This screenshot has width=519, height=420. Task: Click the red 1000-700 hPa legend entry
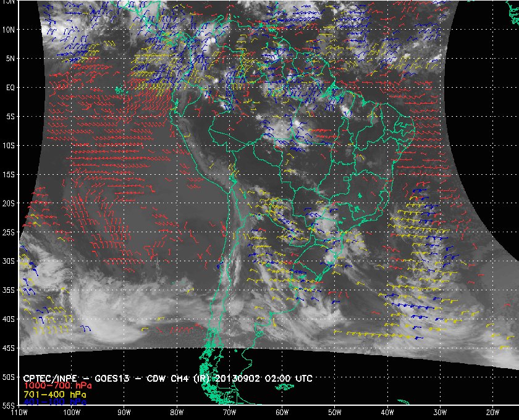click(57, 386)
